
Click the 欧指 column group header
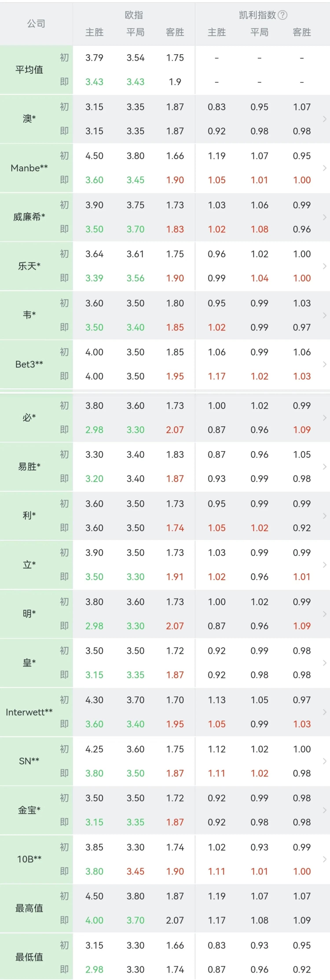coord(134,15)
